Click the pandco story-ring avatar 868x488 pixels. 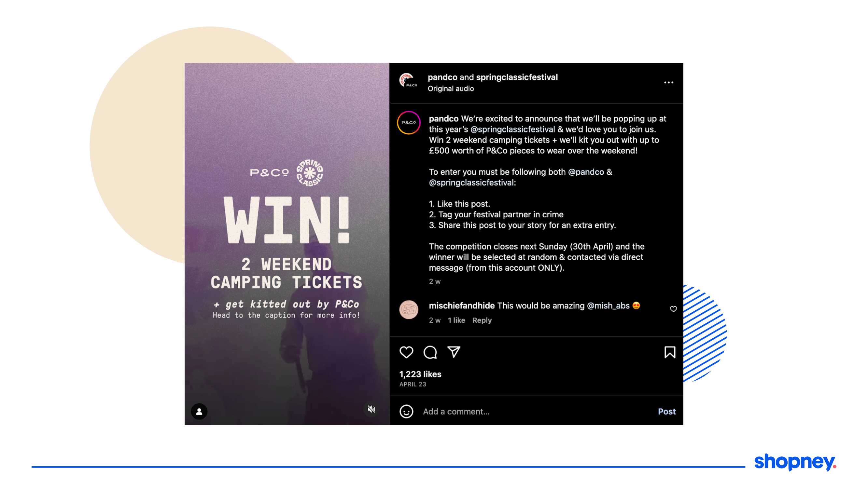click(x=408, y=123)
